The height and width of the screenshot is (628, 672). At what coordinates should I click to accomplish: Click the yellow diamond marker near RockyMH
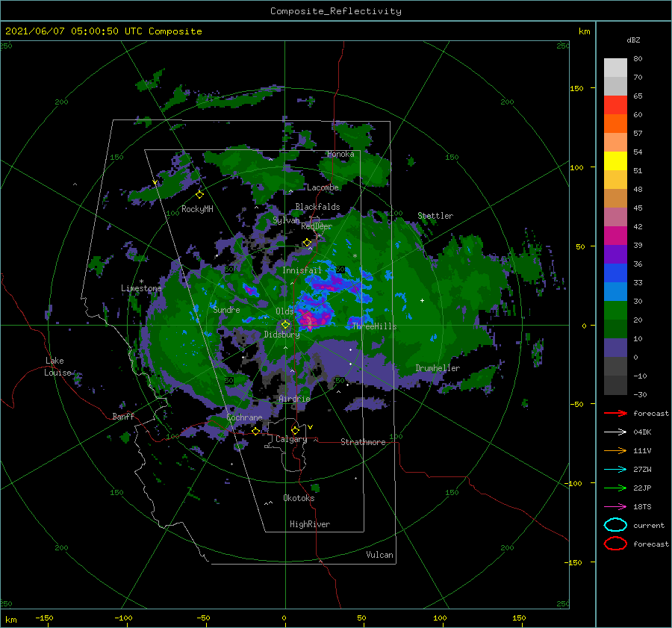click(x=199, y=195)
